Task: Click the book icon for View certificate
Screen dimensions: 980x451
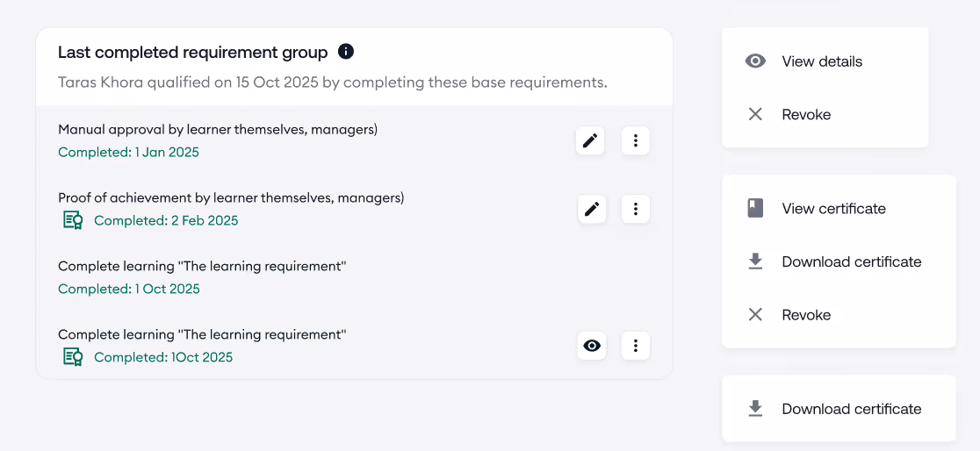Action: pos(755,209)
